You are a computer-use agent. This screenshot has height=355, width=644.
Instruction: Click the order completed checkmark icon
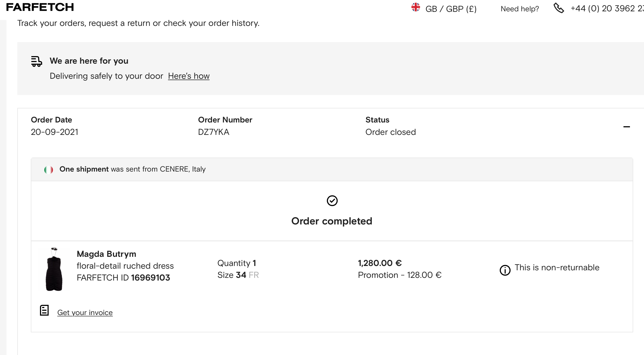tap(332, 201)
